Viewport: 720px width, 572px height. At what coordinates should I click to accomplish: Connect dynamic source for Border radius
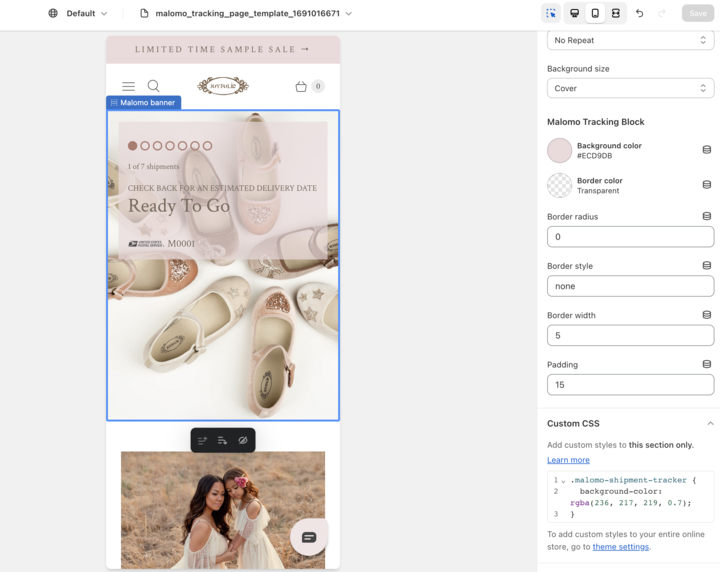point(707,216)
